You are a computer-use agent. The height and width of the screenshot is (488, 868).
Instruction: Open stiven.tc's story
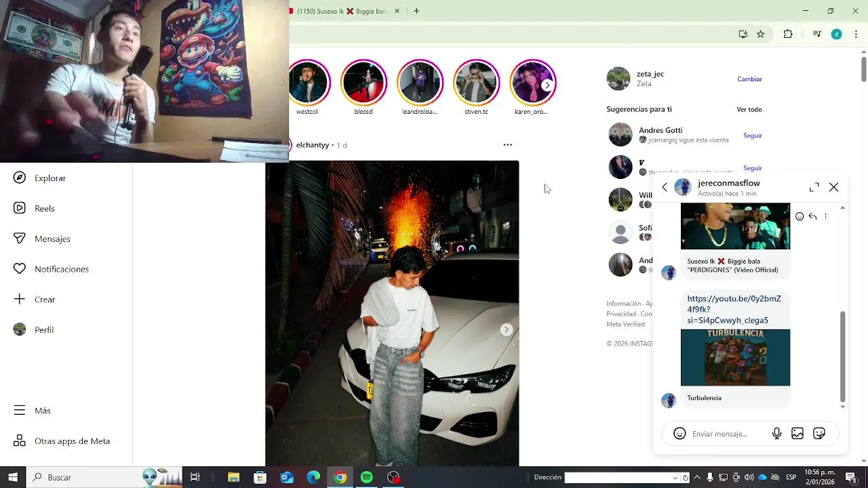coord(476,84)
